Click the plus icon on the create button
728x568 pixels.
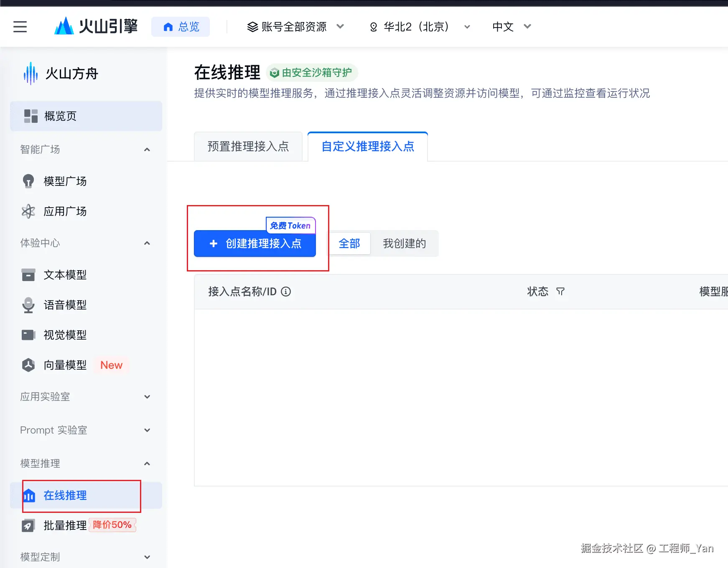tap(214, 243)
